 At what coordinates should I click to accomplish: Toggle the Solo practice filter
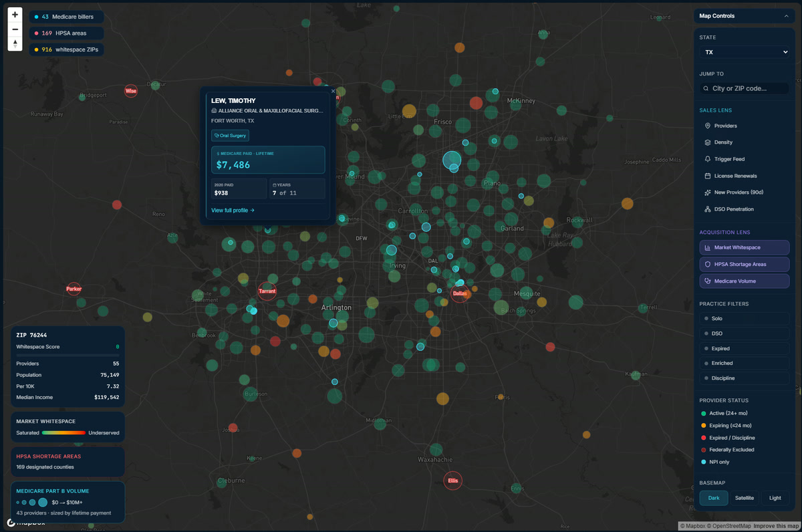[744, 319]
